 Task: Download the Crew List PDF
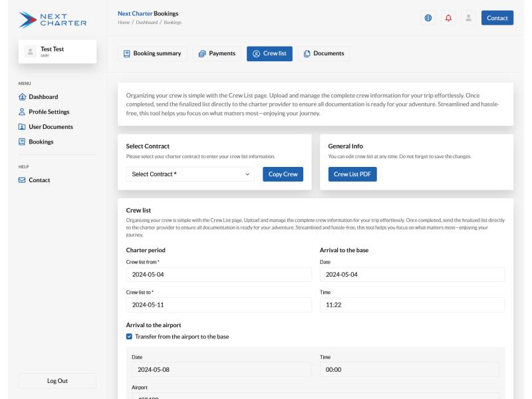point(352,174)
